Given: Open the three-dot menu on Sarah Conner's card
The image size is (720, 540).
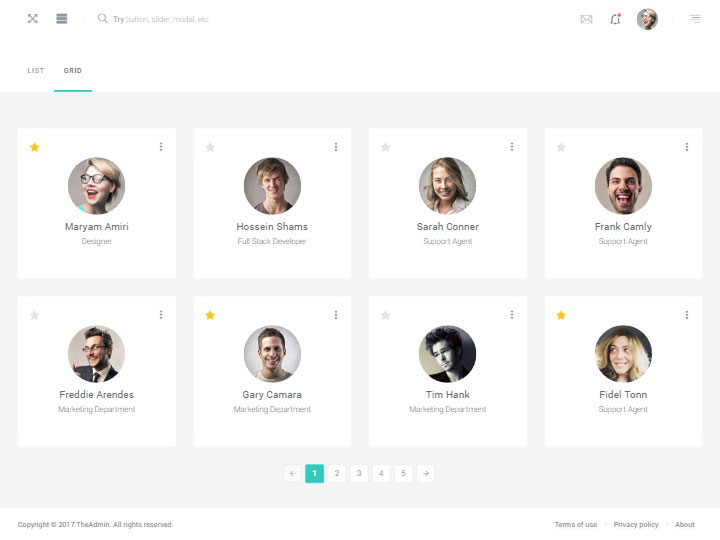Looking at the screenshot, I should click(511, 147).
